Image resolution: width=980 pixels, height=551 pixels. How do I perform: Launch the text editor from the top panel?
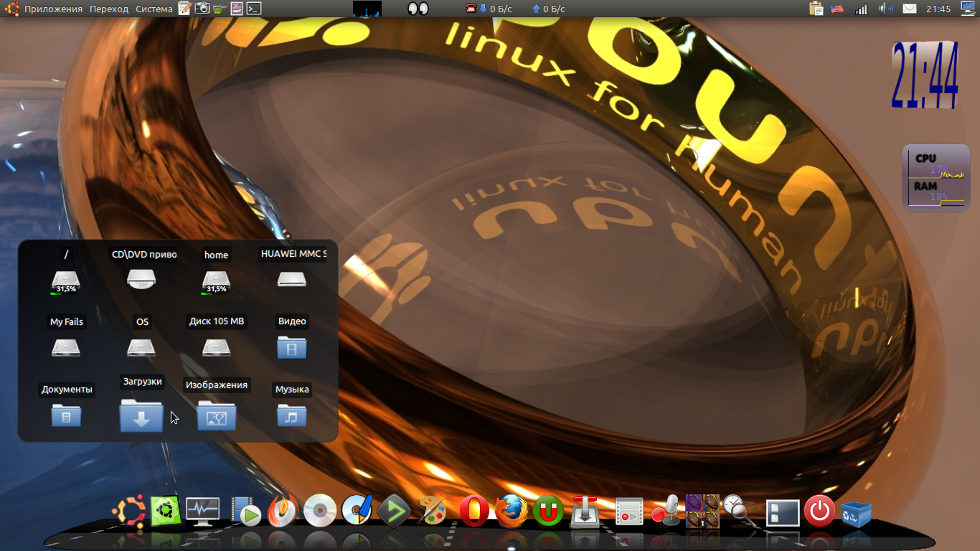click(185, 9)
